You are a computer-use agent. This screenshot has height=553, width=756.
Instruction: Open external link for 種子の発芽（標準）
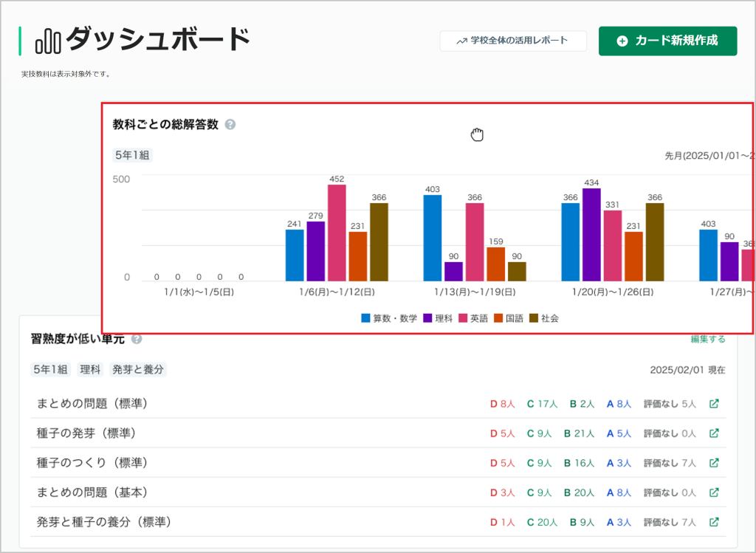pos(714,433)
